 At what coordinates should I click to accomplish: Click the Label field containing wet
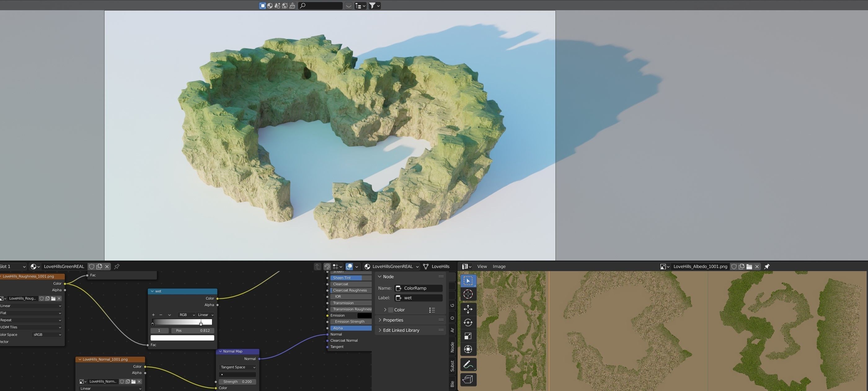click(x=418, y=298)
